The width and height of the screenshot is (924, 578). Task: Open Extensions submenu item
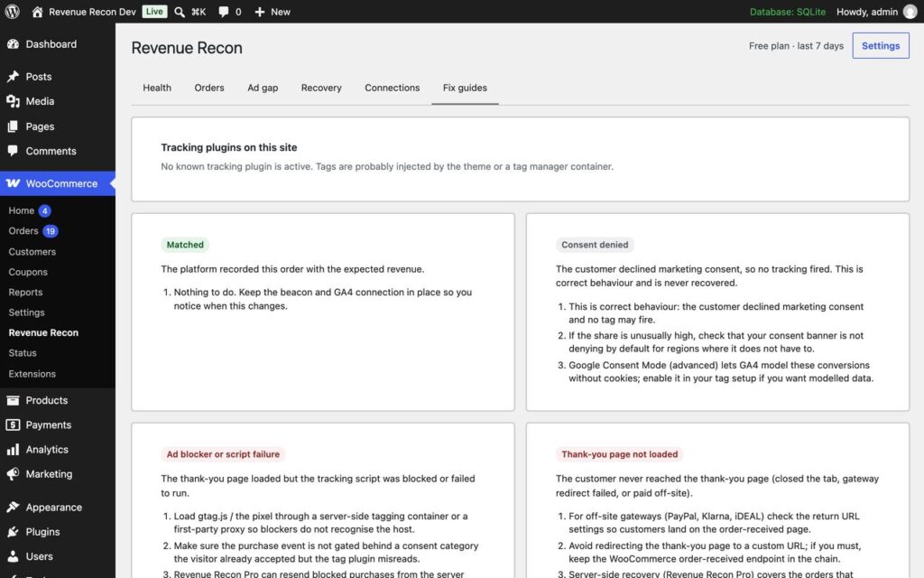(x=32, y=374)
